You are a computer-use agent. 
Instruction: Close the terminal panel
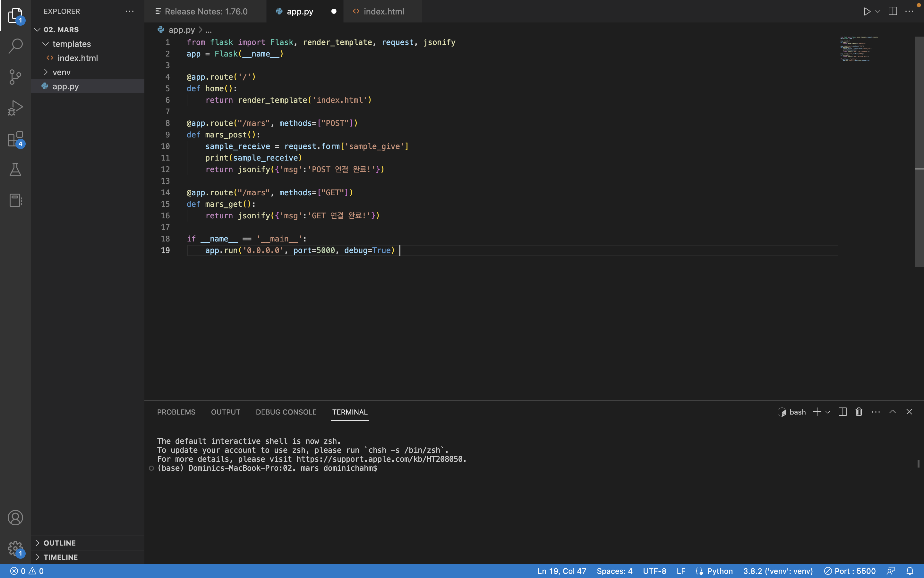click(909, 412)
